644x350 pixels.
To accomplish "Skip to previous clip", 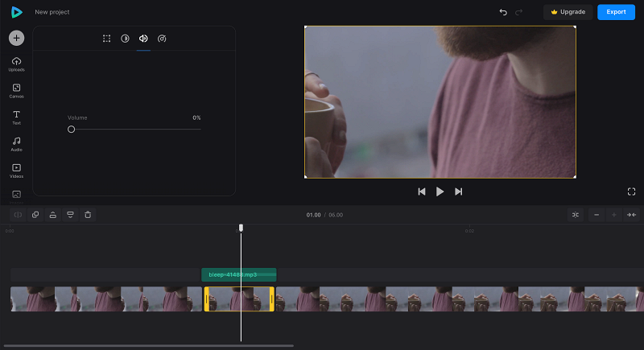I will pos(421,191).
